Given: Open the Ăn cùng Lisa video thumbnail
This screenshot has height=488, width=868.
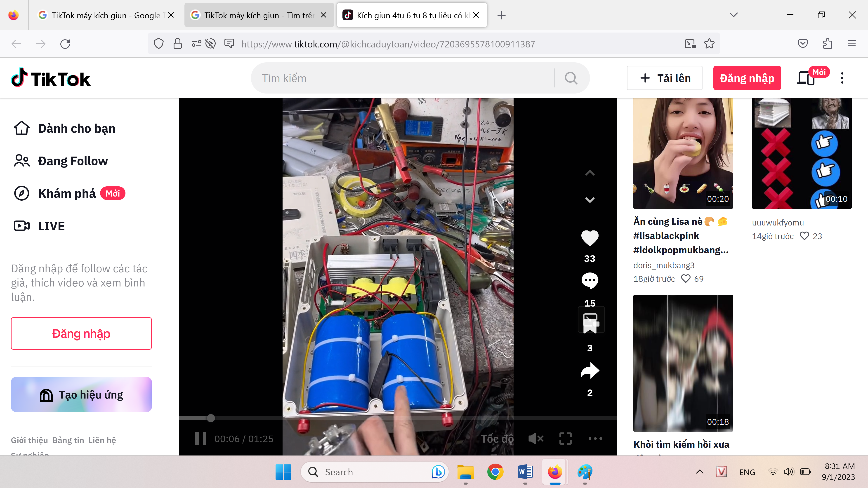Looking at the screenshot, I should click(x=683, y=153).
